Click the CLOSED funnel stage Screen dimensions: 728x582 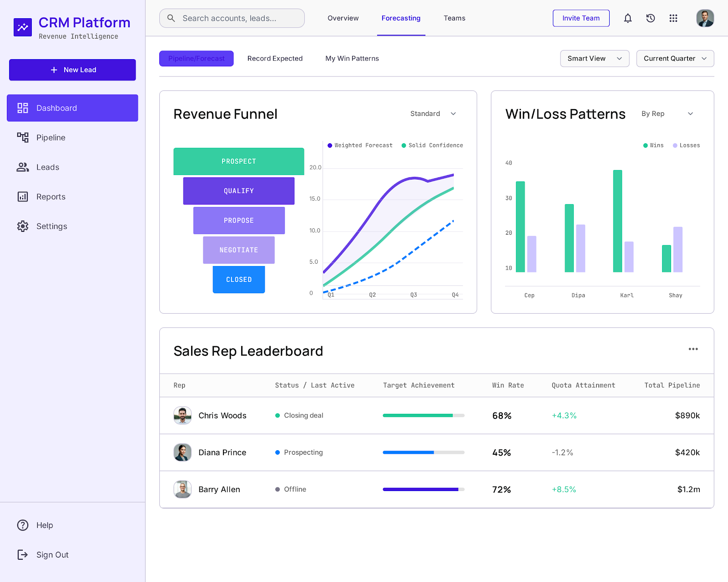tap(239, 280)
